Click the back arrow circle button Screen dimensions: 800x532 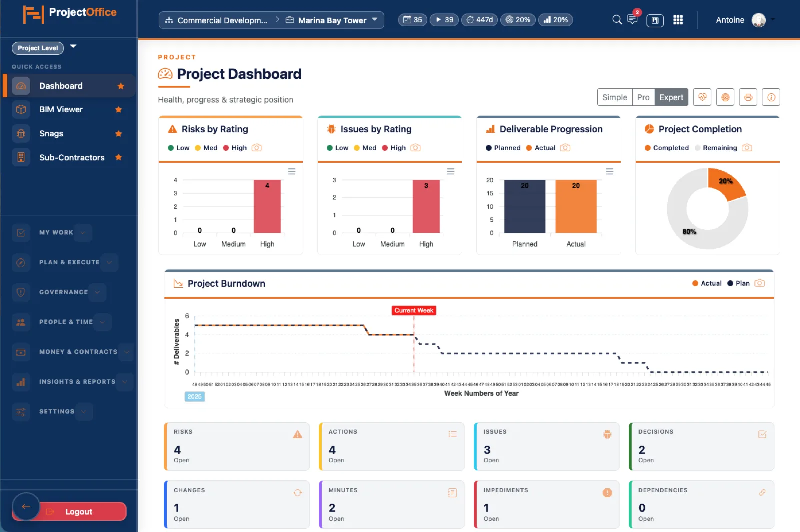[x=26, y=506]
